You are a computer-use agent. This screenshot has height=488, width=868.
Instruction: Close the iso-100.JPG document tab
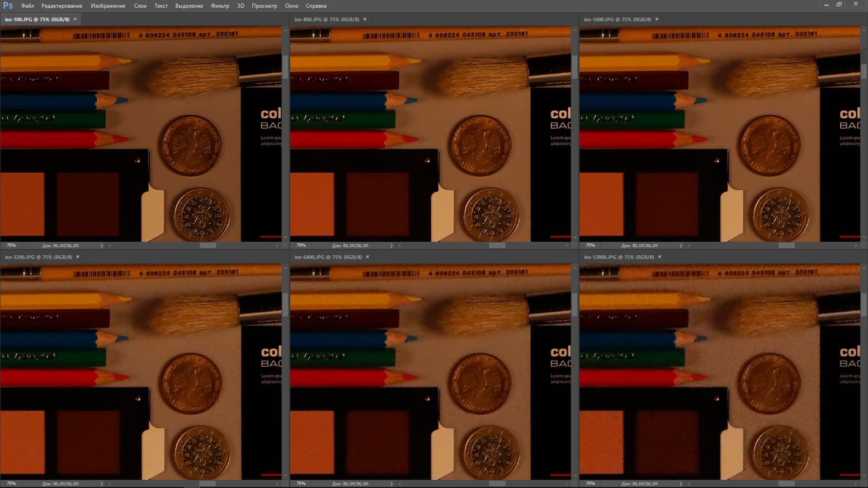pos(75,19)
